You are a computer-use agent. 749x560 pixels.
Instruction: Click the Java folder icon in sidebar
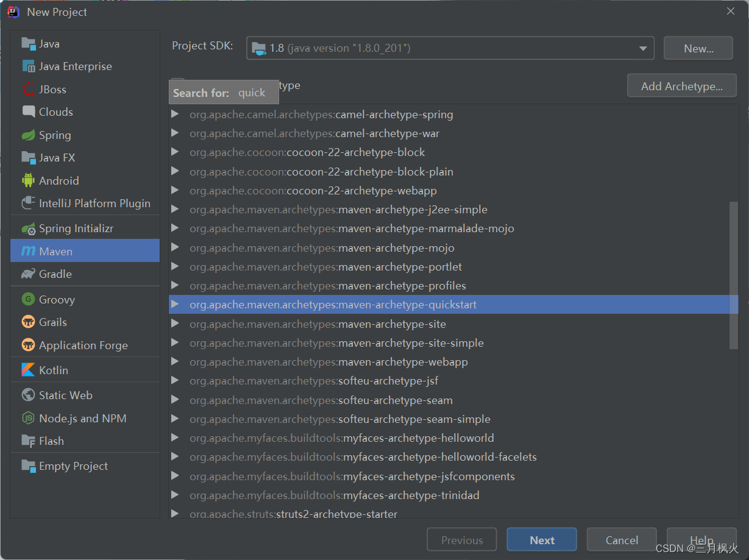(29, 43)
